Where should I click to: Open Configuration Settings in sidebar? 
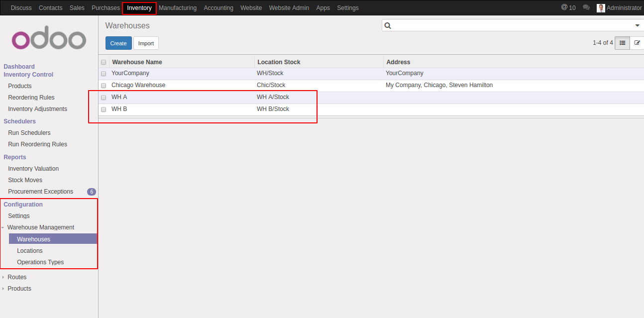pyautogui.click(x=19, y=216)
